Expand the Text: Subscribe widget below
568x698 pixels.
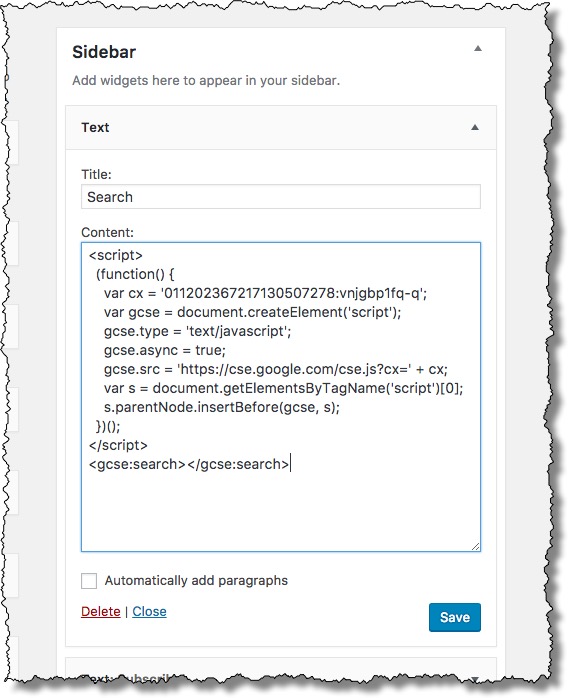click(475, 679)
